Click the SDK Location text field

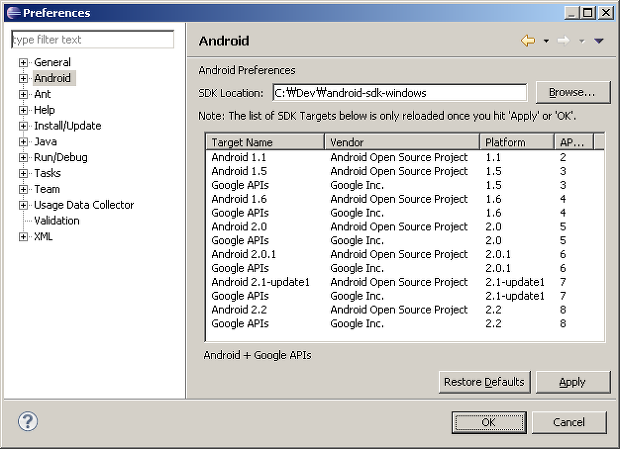click(x=399, y=93)
